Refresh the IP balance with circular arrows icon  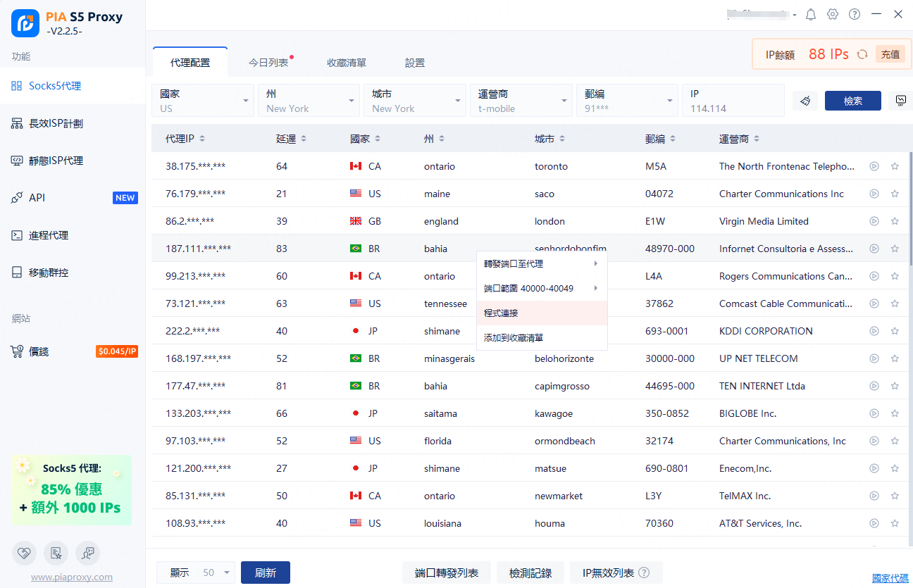(x=862, y=54)
